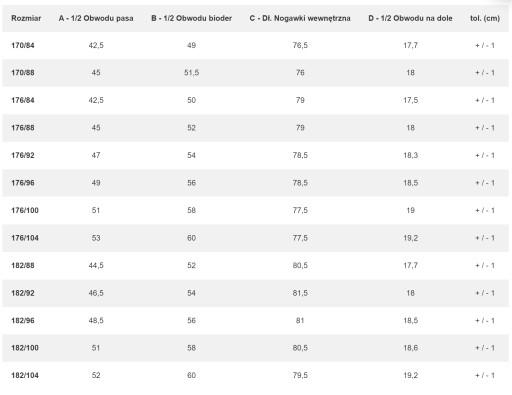Select the 48,5 waist value for 182/96
The image size is (512, 395).
coord(96,320)
